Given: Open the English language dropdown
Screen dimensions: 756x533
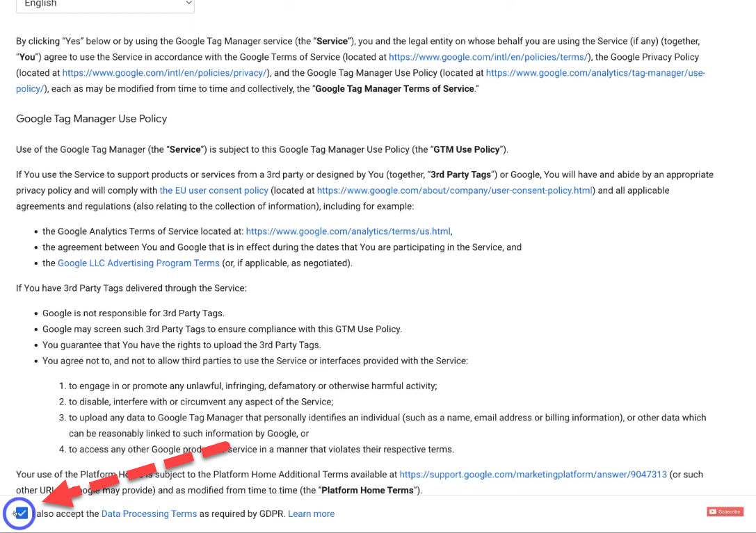Looking at the screenshot, I should click(105, 5).
